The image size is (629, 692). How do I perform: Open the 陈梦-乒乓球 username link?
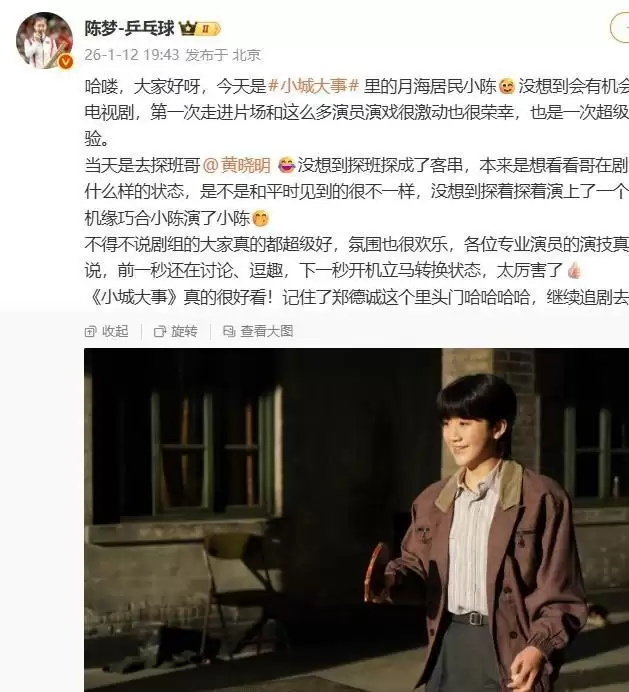(x=129, y=29)
